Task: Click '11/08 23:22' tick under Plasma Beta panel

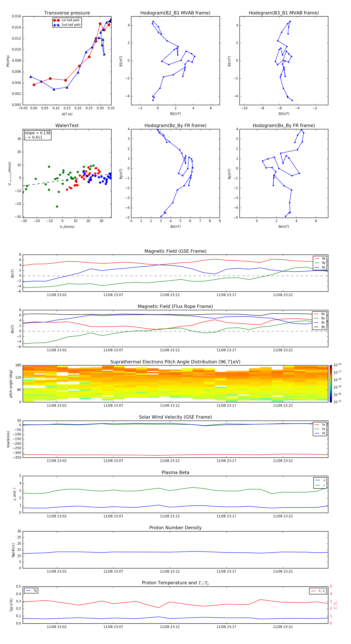Action: click(283, 516)
